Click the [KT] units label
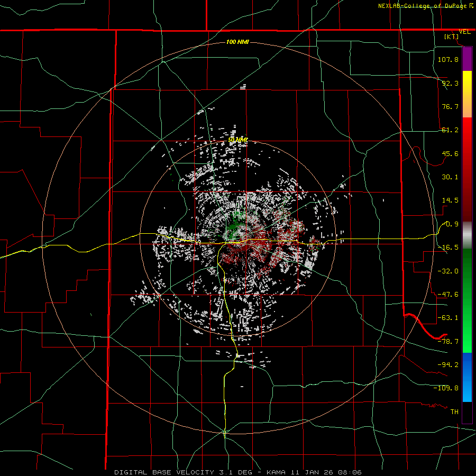 pyautogui.click(x=452, y=36)
